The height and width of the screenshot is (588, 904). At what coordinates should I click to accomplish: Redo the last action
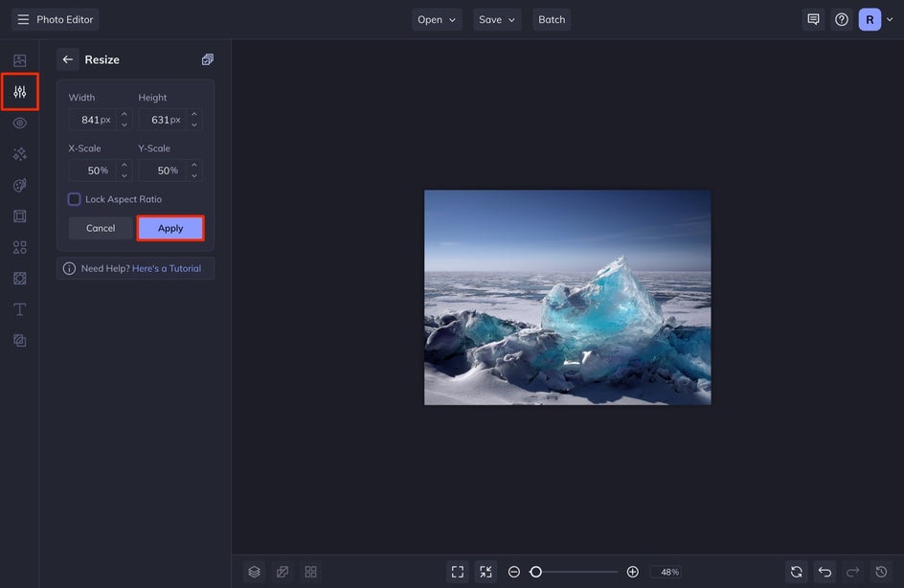pos(852,572)
